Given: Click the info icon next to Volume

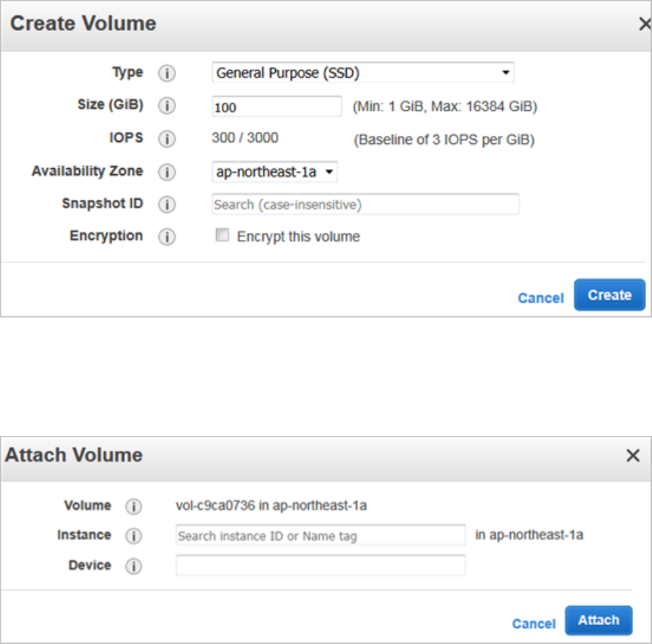Looking at the screenshot, I should (133, 506).
